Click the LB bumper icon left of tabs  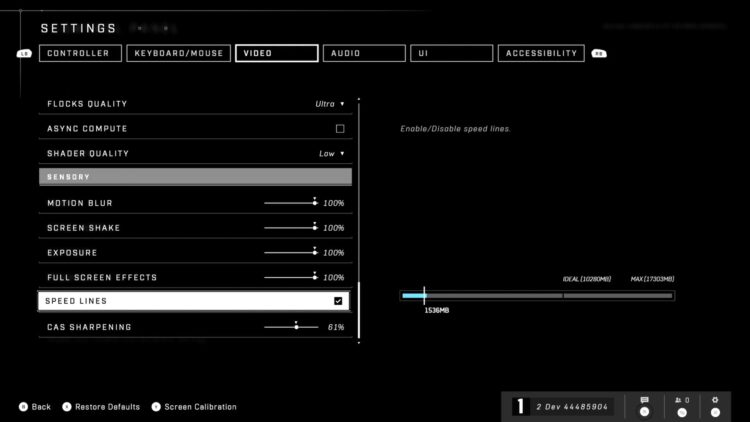click(24, 54)
